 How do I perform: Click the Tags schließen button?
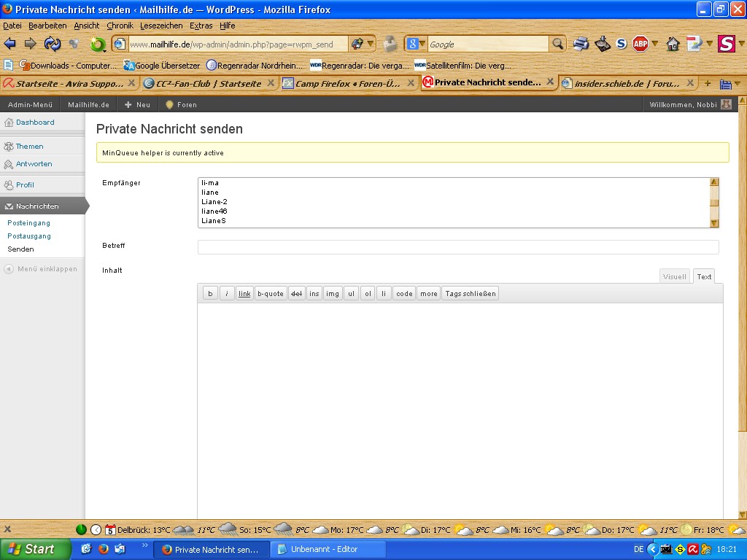[x=471, y=294]
